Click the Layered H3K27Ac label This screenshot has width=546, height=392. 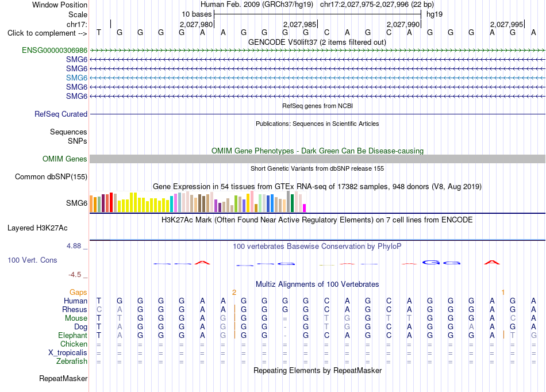(37, 228)
